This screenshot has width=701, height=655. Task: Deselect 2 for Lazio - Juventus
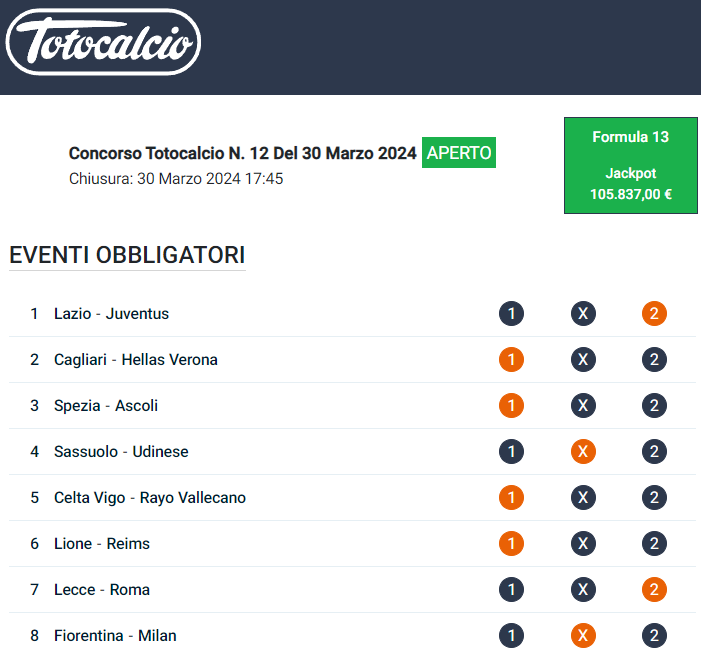655,313
